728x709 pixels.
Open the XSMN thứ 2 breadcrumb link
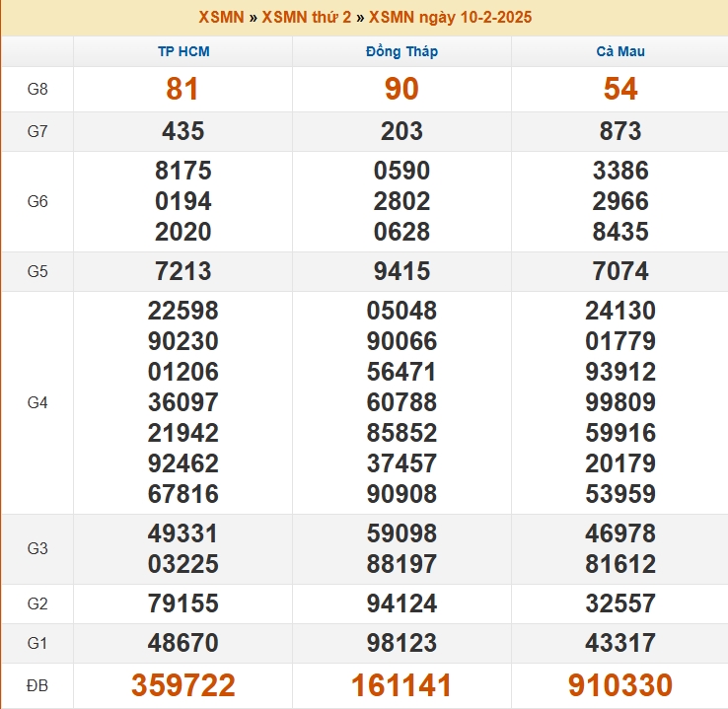pos(307,17)
